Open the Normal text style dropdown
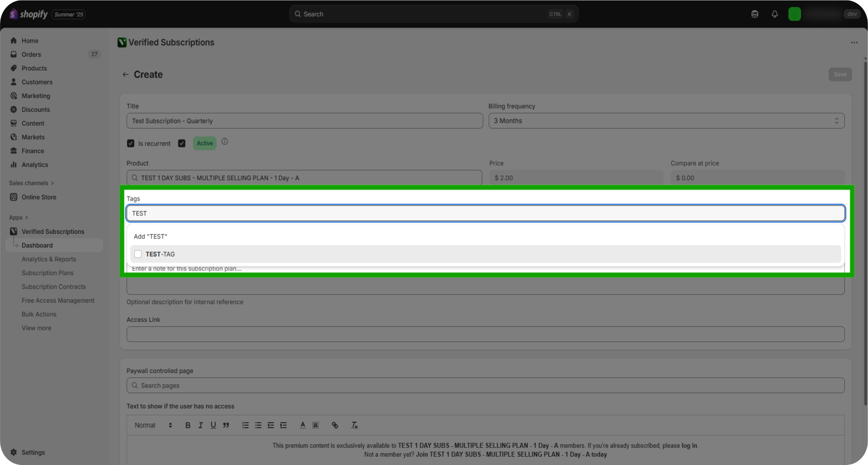Screen dimensions: 868x465 click(153, 425)
